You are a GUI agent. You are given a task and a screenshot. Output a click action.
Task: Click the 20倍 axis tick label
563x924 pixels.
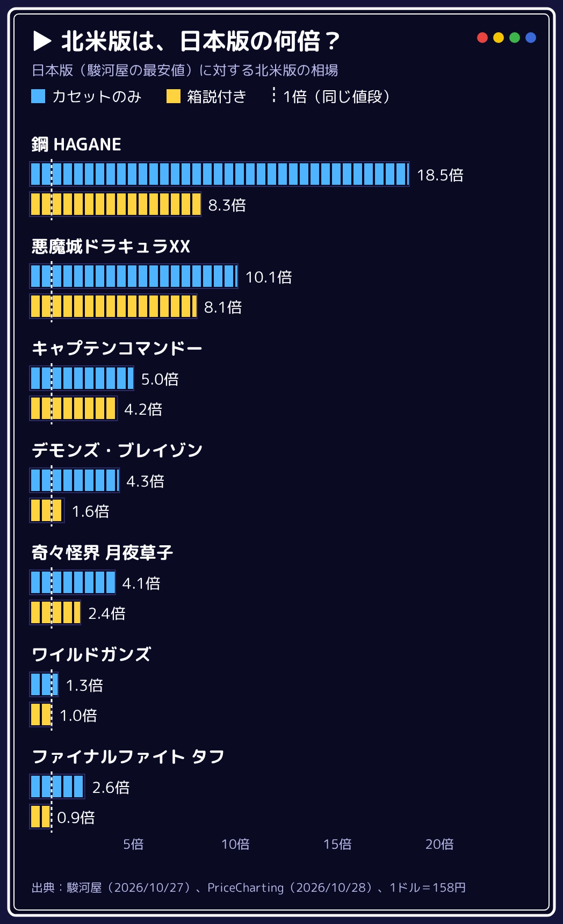[x=439, y=844]
